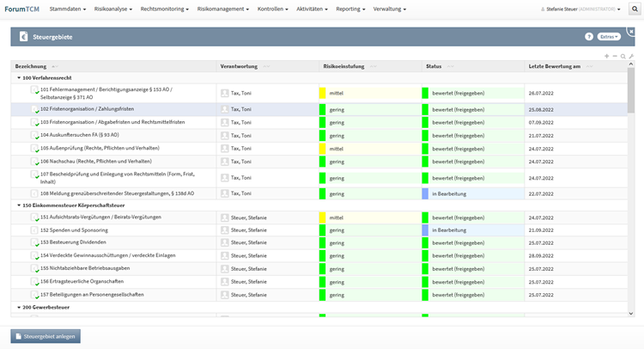Open the Reporting menu
Image resolution: width=644 pixels, height=349 pixels.
(x=349, y=9)
